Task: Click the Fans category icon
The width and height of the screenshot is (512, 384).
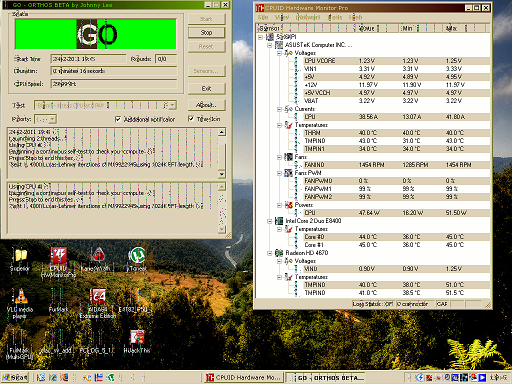Action: tap(289, 157)
